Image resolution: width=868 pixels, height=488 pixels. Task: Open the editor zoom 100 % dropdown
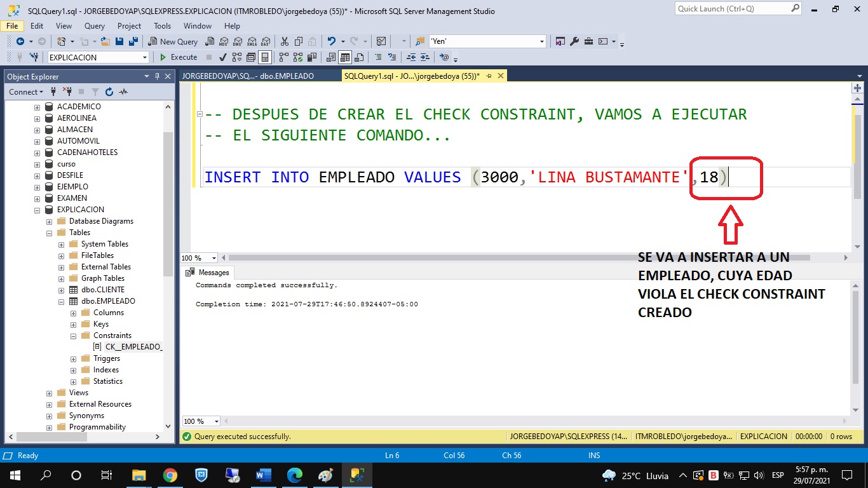point(214,258)
